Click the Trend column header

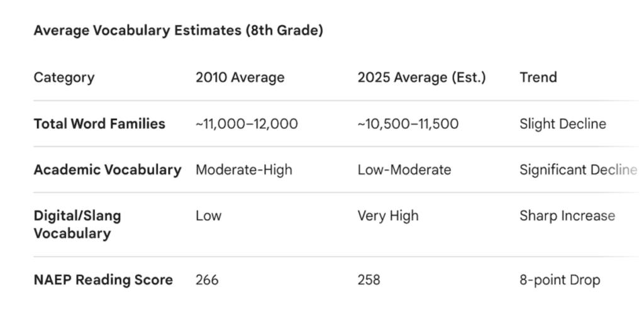point(538,77)
